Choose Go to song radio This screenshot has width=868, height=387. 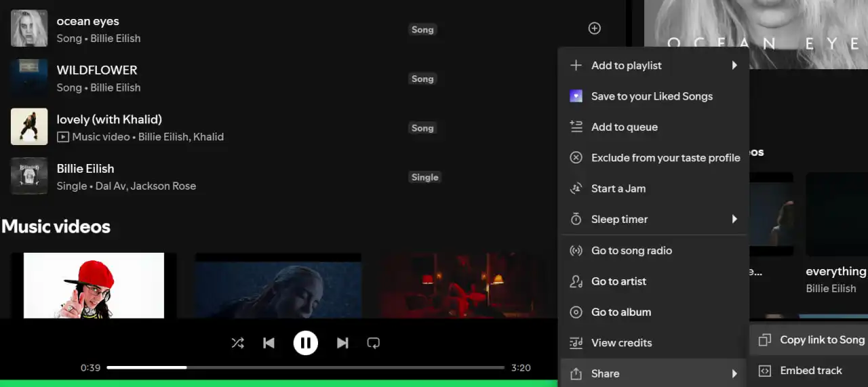pyautogui.click(x=654, y=251)
